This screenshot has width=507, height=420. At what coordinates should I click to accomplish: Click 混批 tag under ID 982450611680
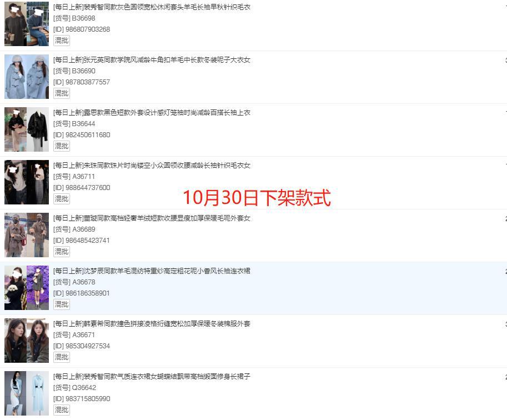pyautogui.click(x=62, y=146)
